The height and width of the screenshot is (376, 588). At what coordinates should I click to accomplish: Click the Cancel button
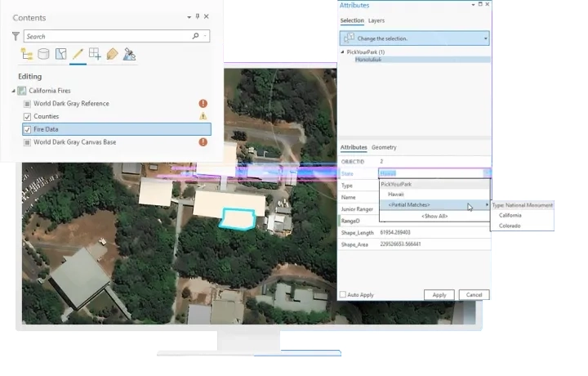pyautogui.click(x=474, y=294)
